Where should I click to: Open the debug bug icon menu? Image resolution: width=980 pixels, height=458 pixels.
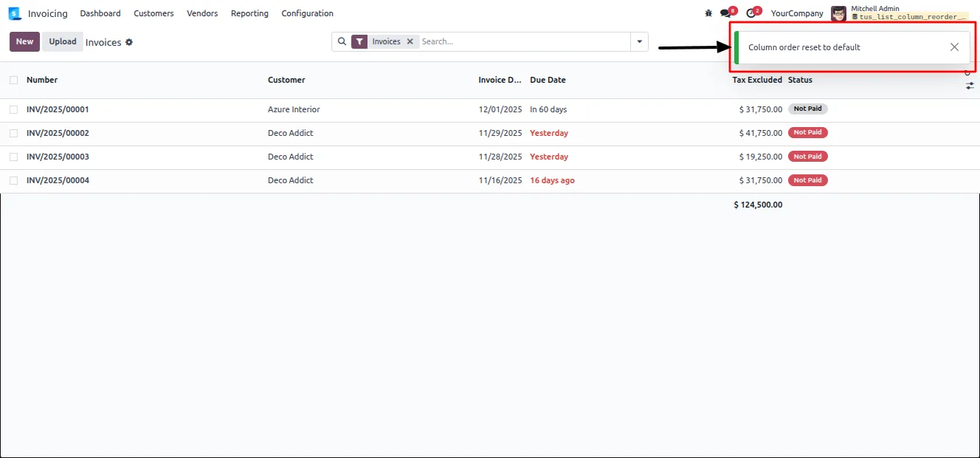(x=708, y=13)
